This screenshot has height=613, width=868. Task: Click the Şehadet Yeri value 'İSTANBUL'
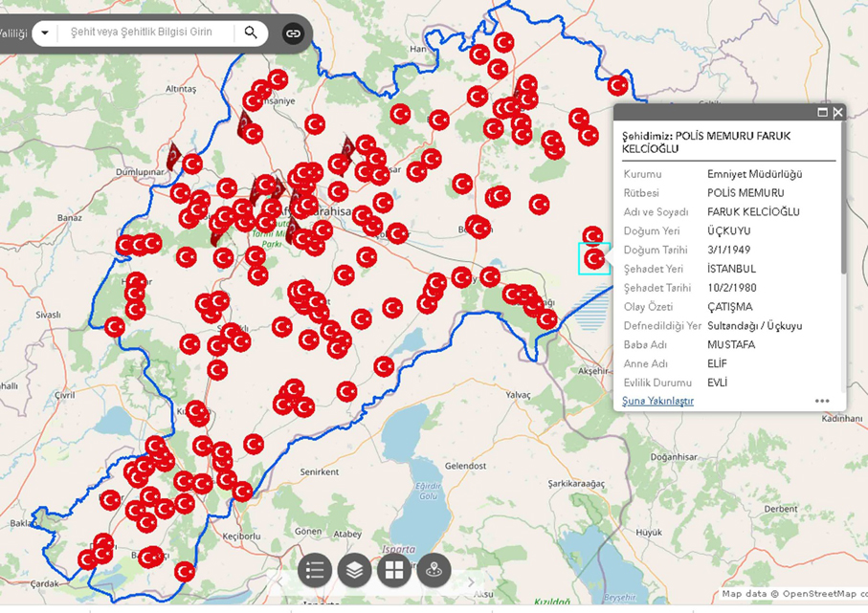(x=731, y=269)
